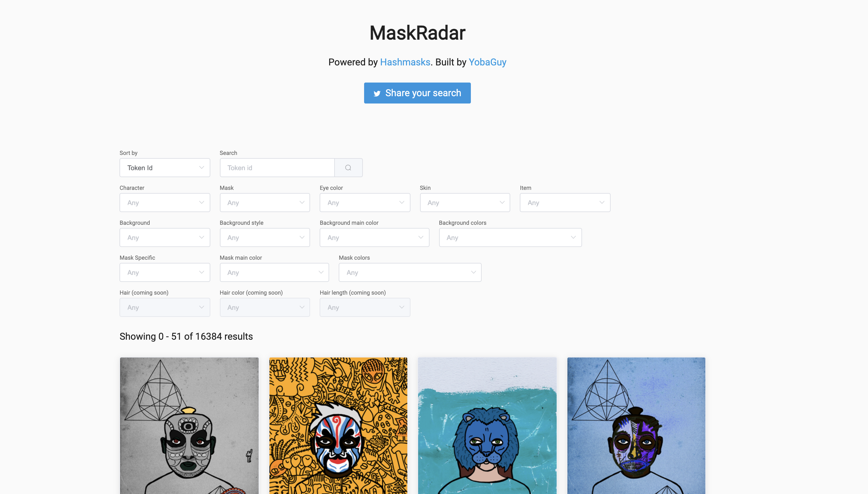Visit the YobaGuy link
This screenshot has width=868, height=494.
coord(487,62)
